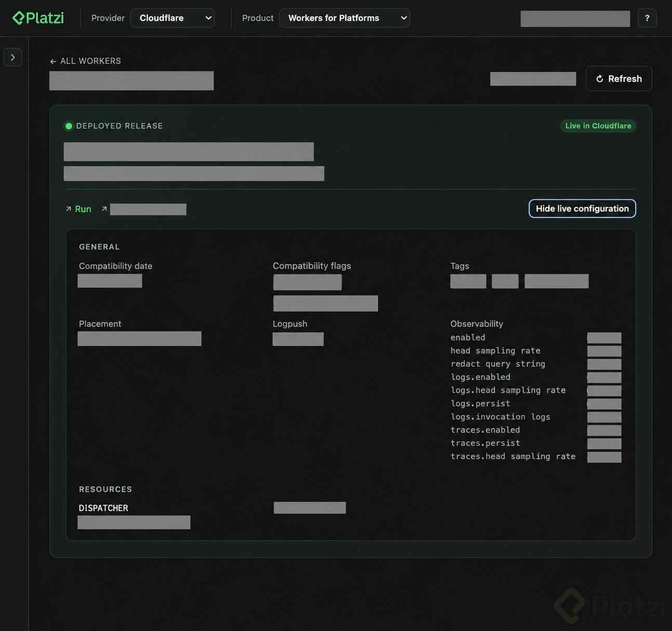This screenshot has height=631, width=672.
Task: Click the GENERAL section heading
Action: tap(99, 247)
